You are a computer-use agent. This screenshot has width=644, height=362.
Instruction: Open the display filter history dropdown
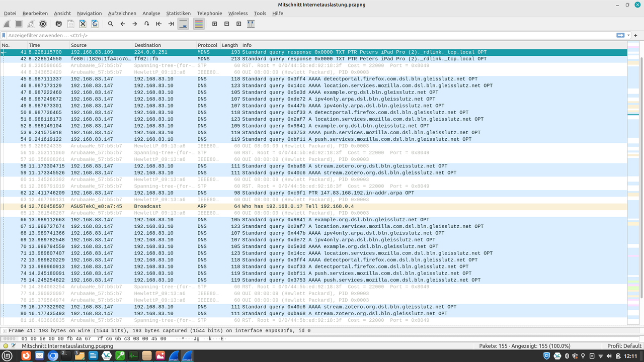tap(628, 36)
